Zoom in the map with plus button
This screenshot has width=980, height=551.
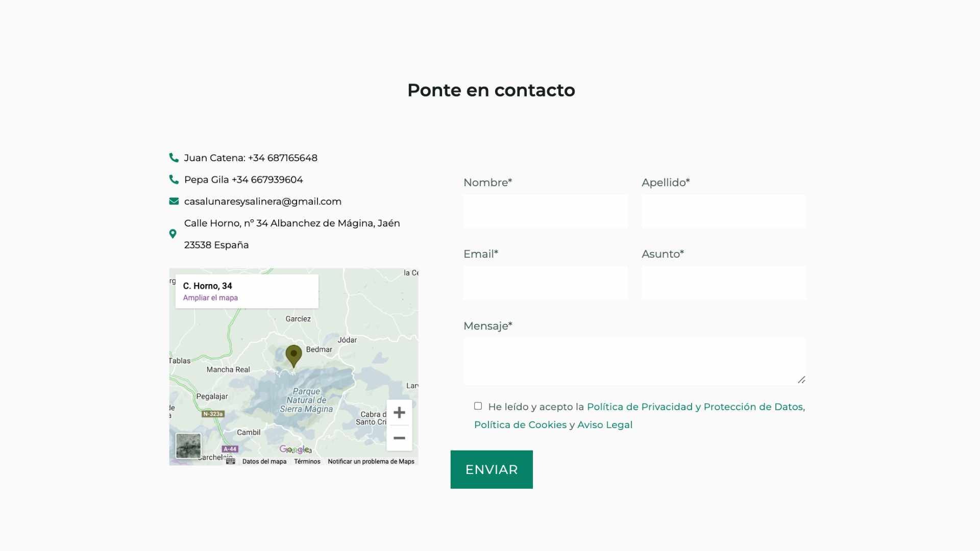(x=399, y=412)
